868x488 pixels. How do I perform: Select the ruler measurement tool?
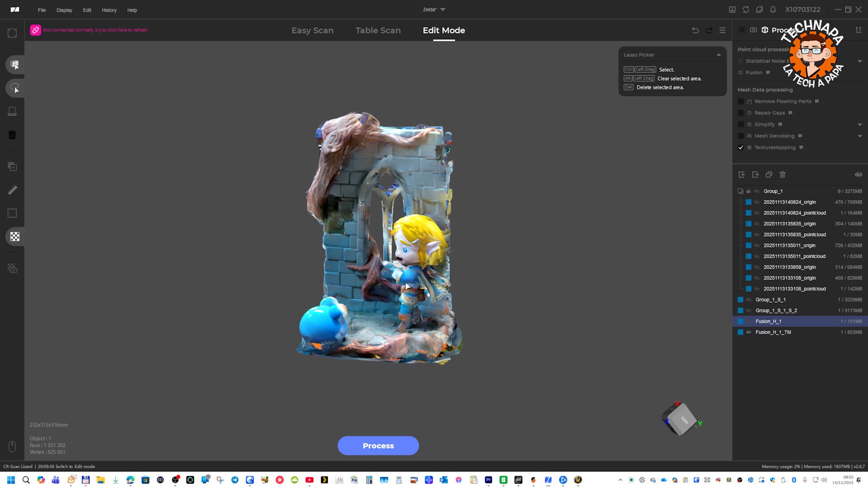(x=12, y=190)
